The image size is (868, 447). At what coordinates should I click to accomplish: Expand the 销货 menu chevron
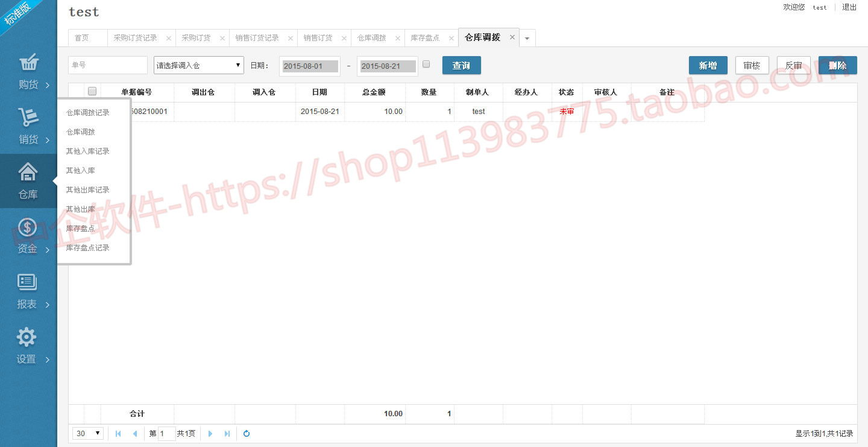pyautogui.click(x=48, y=140)
